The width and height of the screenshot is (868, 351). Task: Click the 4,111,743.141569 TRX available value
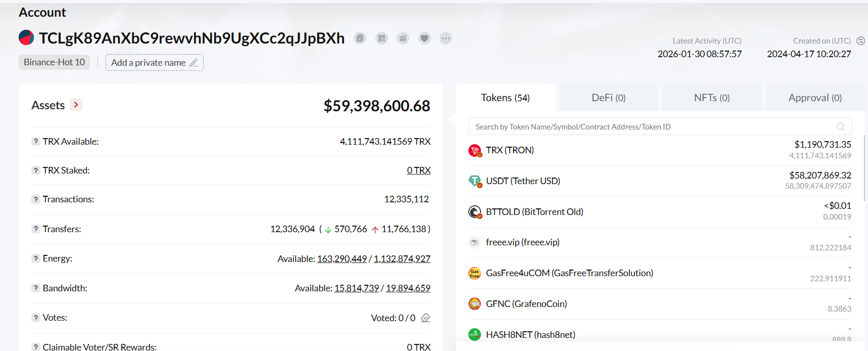coord(385,142)
